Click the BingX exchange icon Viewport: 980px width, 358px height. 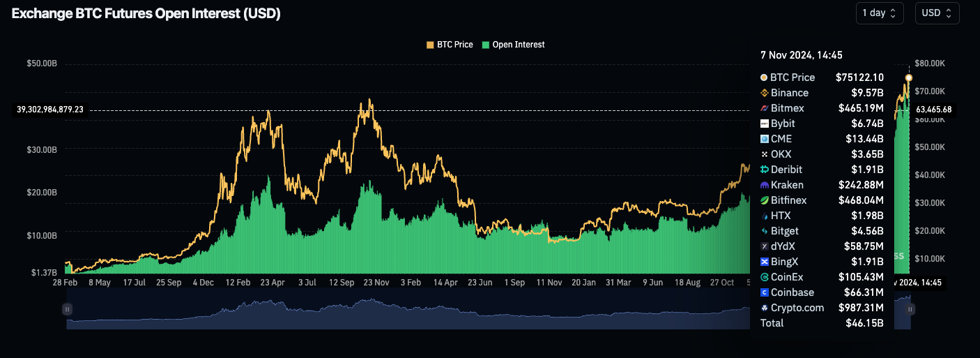coord(764,262)
